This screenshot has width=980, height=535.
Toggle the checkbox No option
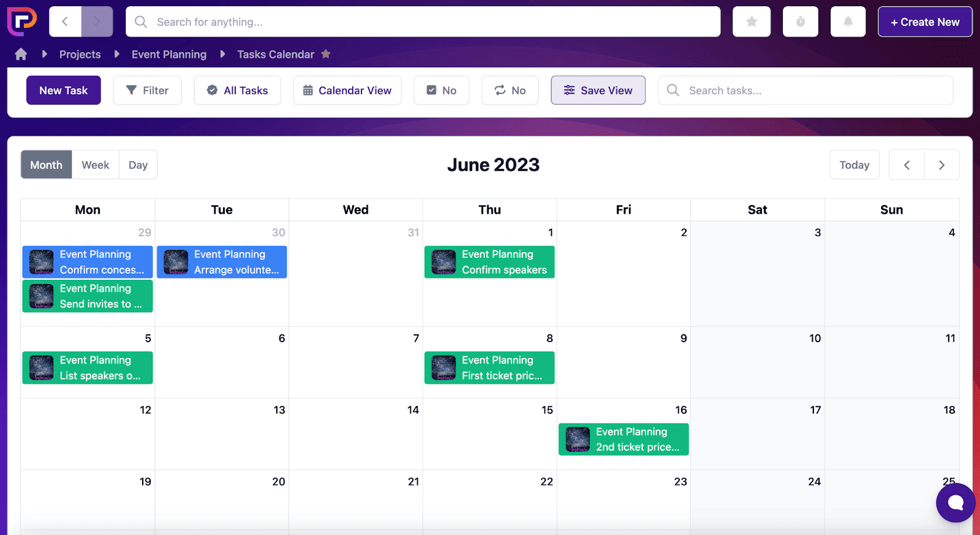(x=442, y=91)
